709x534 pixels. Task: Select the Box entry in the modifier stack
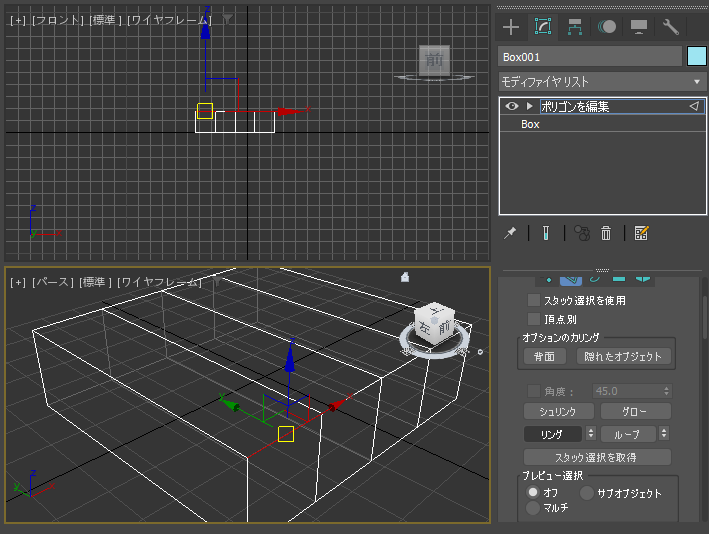point(602,124)
